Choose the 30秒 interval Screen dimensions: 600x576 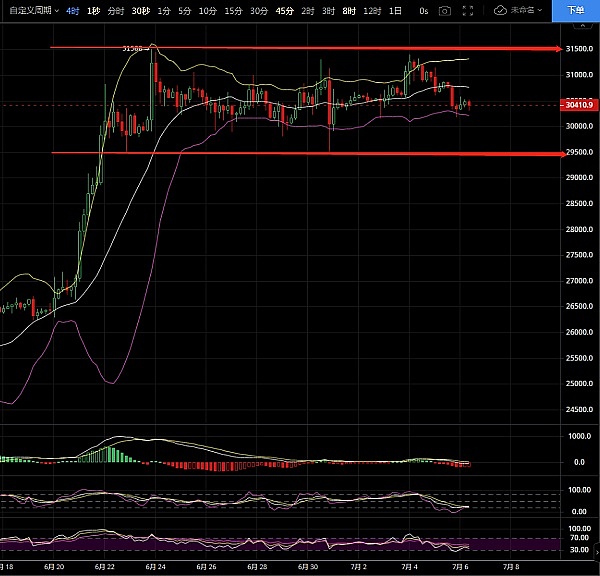click(141, 10)
